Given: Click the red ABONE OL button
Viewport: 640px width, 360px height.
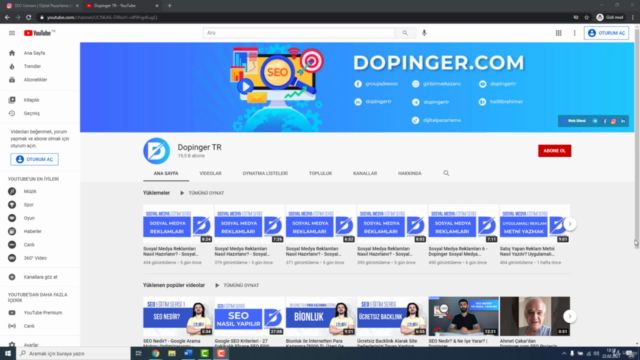Looking at the screenshot, I should pyautogui.click(x=554, y=151).
